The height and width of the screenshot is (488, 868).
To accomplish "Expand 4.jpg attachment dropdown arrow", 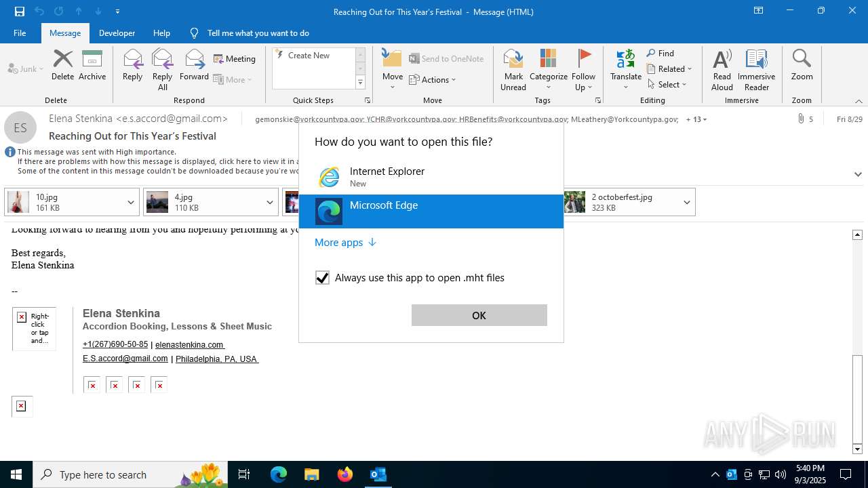I will 269,202.
